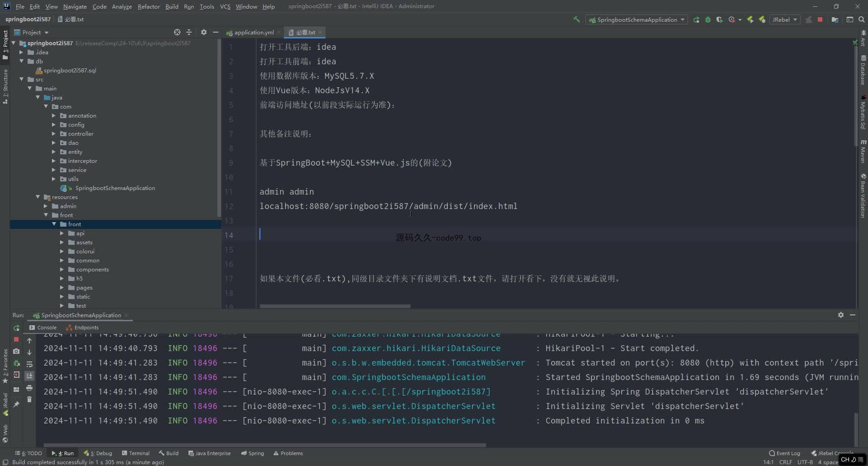Collapse the resources folder
The width and height of the screenshot is (868, 466).
[38, 197]
